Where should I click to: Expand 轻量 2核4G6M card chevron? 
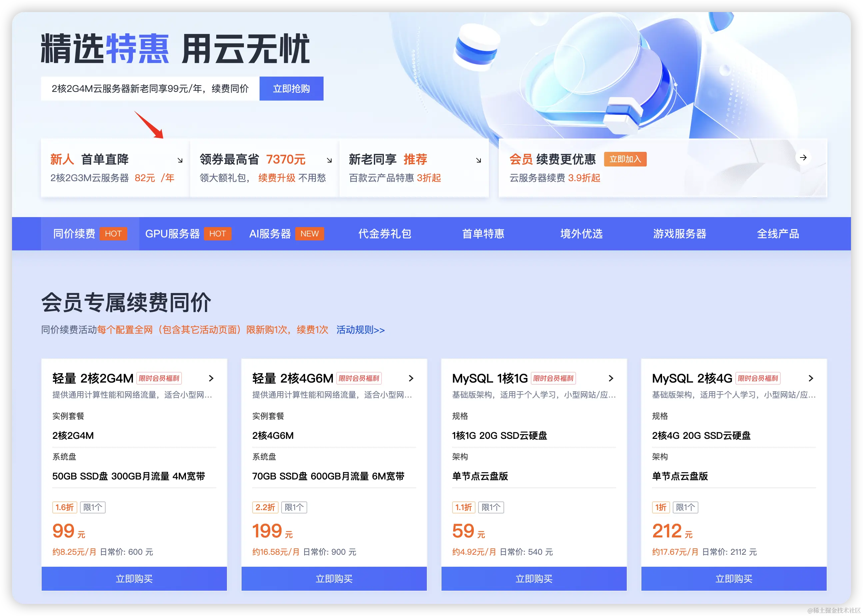click(x=411, y=378)
